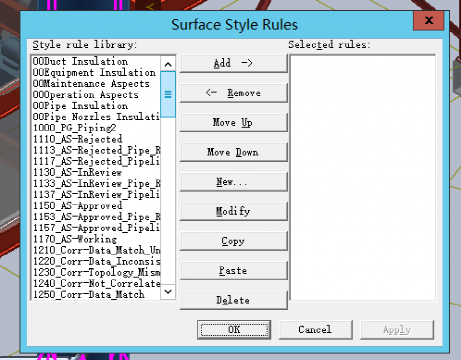The image size is (461, 360).
Task: Click the Cancel button
Action: [x=315, y=330]
